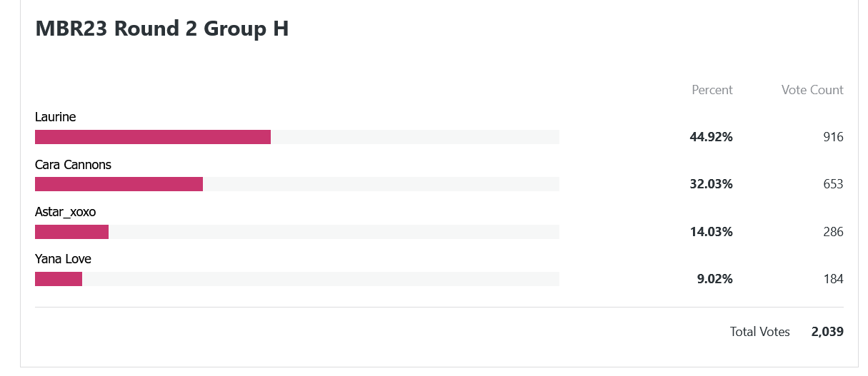Click Laurine's pink result bar
The image size is (868, 376).
click(x=153, y=137)
